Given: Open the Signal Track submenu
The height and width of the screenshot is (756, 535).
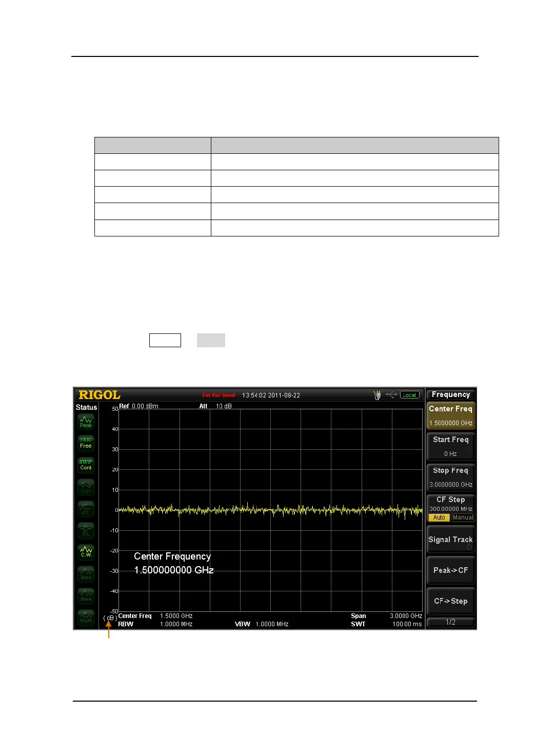Looking at the screenshot, I should (x=451, y=540).
